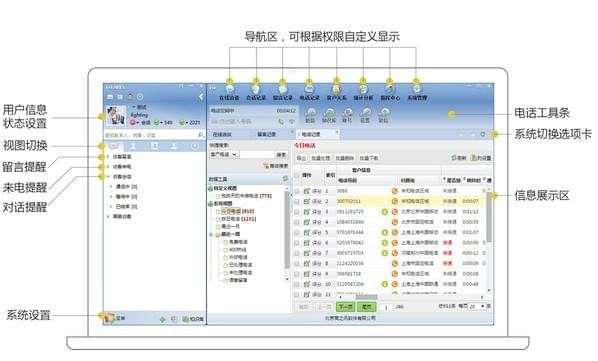Collapse the 访客会话 tree node

point(109,176)
